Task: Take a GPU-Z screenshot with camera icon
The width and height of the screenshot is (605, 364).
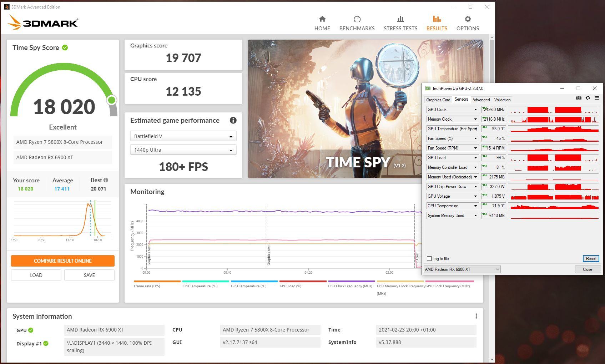Action: tap(578, 98)
